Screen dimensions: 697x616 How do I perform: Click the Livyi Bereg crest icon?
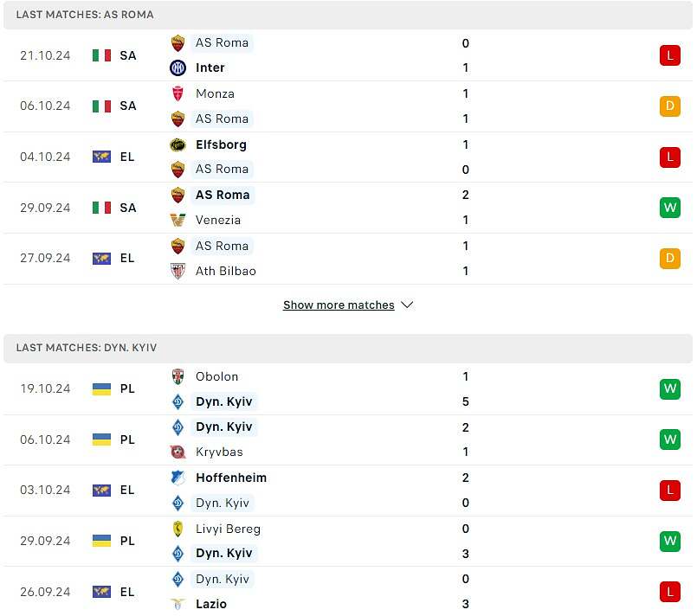pyautogui.click(x=177, y=529)
